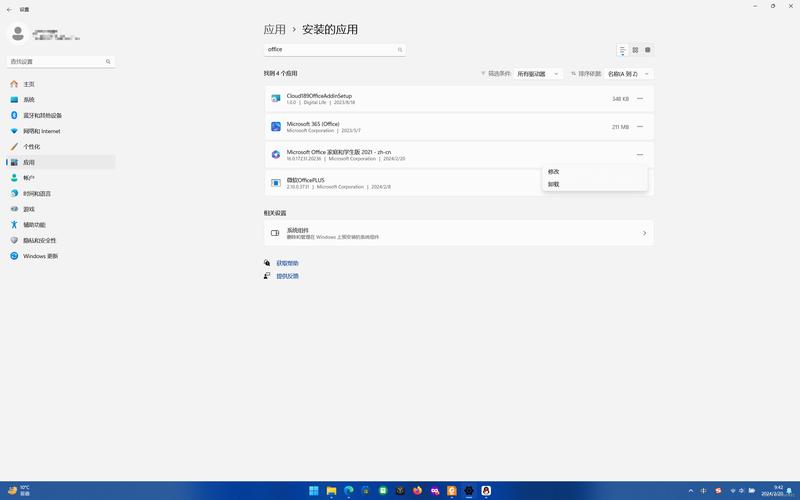
Task: Open more options for Cloud189OfficeAddinSetup
Action: tap(640, 98)
